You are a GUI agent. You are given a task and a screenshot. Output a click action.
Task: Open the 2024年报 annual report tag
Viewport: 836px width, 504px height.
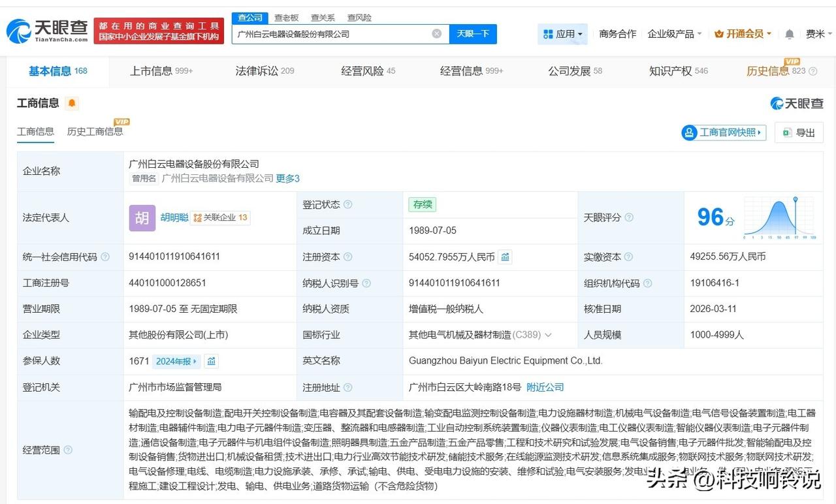coord(176,361)
